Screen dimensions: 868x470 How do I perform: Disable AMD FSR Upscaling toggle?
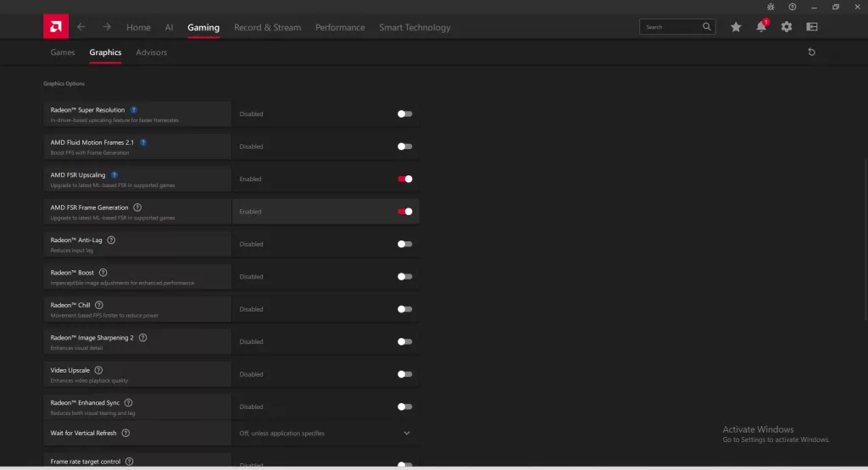[404, 180]
